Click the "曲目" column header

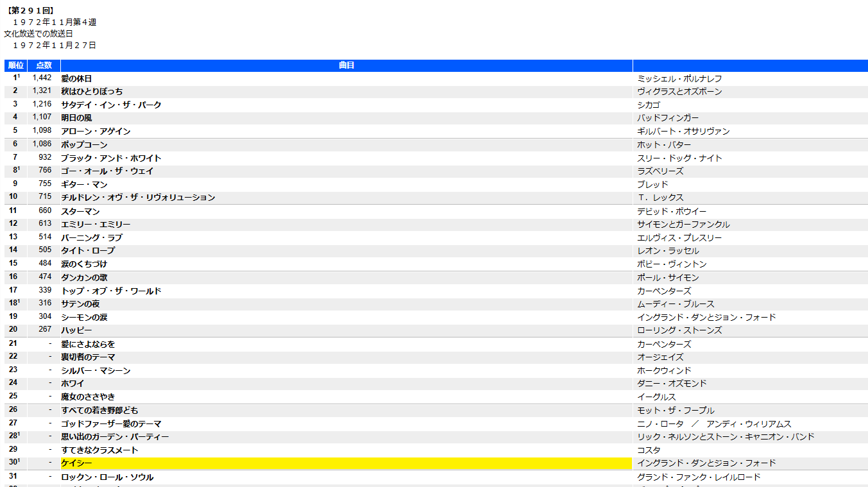pyautogui.click(x=346, y=65)
